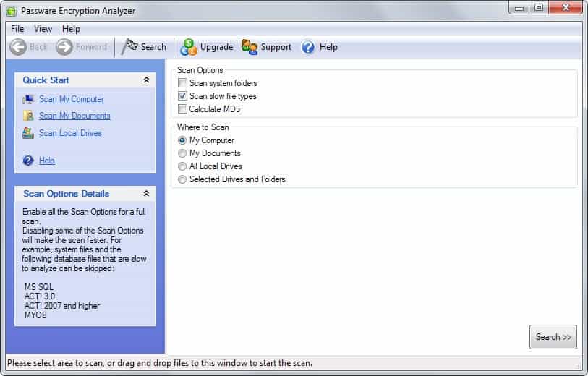Image resolution: width=588 pixels, height=376 pixels.
Task: Enable Scan system folders checkbox
Action: click(182, 83)
